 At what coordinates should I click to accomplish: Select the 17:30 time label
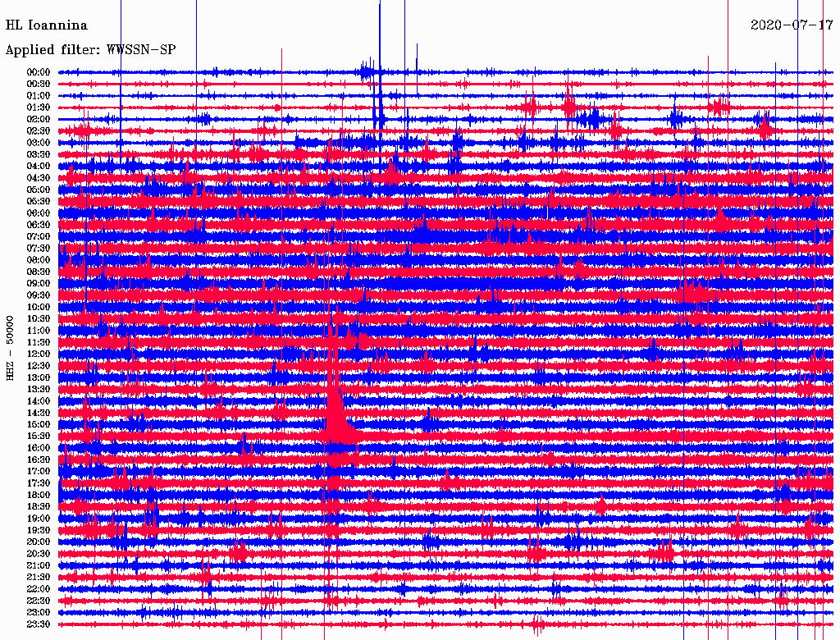pos(39,483)
